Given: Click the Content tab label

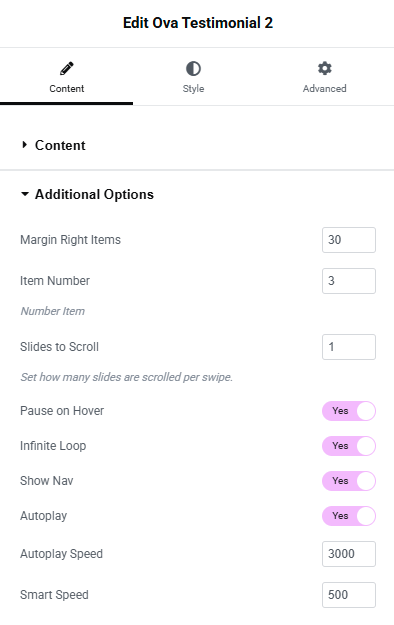Looking at the screenshot, I should pos(67,88).
